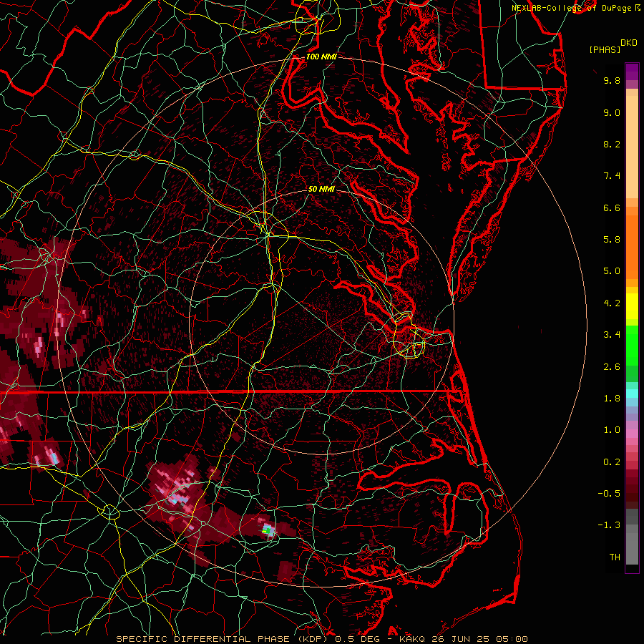Click the 1.0 legend value
This screenshot has height=644, width=644.
click(x=612, y=430)
